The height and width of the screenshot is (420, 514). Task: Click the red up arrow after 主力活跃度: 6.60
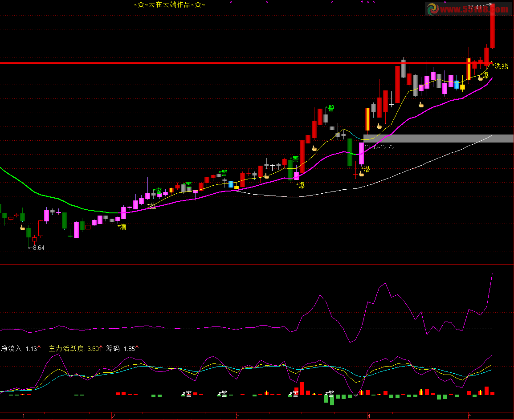(101, 349)
